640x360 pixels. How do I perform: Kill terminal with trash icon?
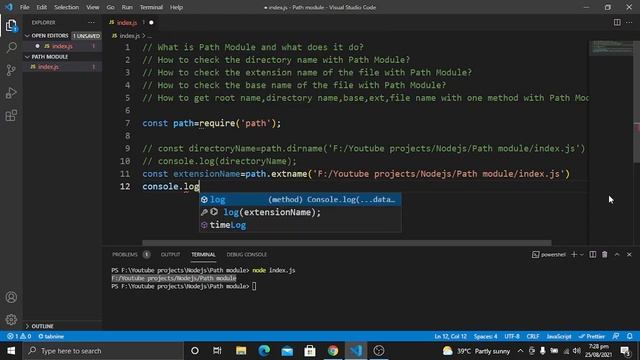[x=605, y=254]
